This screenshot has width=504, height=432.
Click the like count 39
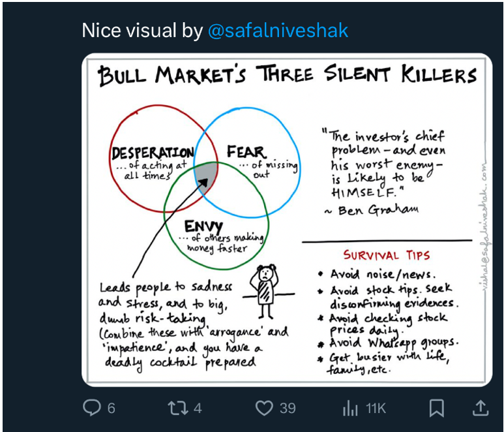coord(288,409)
